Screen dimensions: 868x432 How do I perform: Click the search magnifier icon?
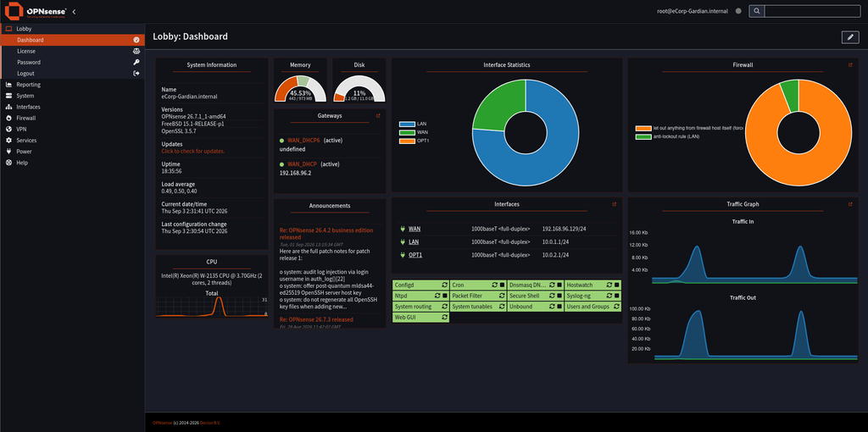(757, 11)
